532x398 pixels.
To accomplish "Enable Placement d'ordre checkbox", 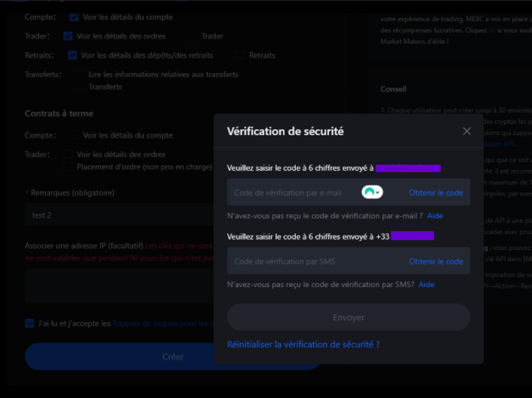I will click(69, 167).
